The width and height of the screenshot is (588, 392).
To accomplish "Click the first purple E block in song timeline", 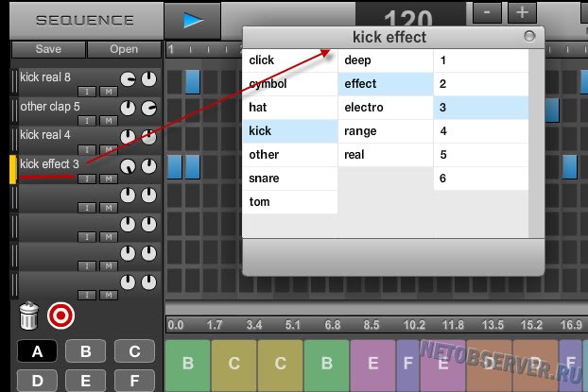I will [x=373, y=366].
